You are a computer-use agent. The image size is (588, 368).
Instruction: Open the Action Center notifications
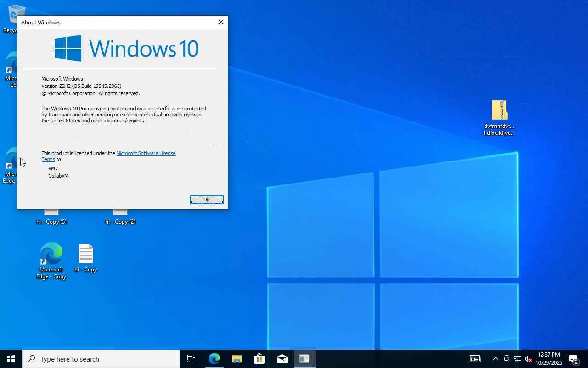(574, 359)
